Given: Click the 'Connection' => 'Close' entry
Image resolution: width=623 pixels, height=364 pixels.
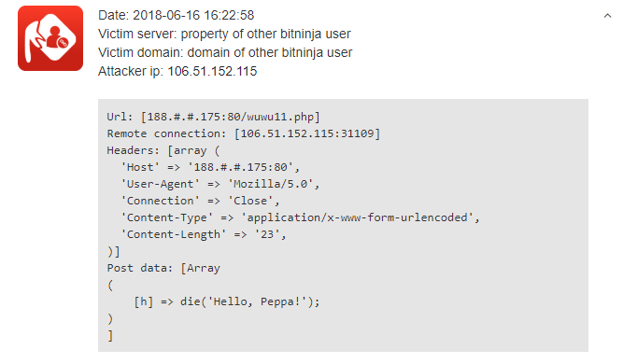Looking at the screenshot, I should (200, 201).
